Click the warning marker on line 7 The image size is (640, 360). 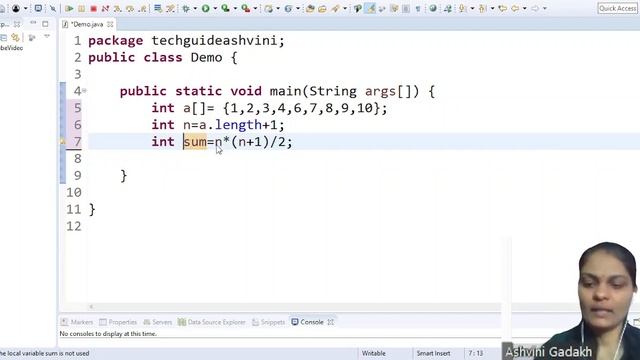point(63,141)
